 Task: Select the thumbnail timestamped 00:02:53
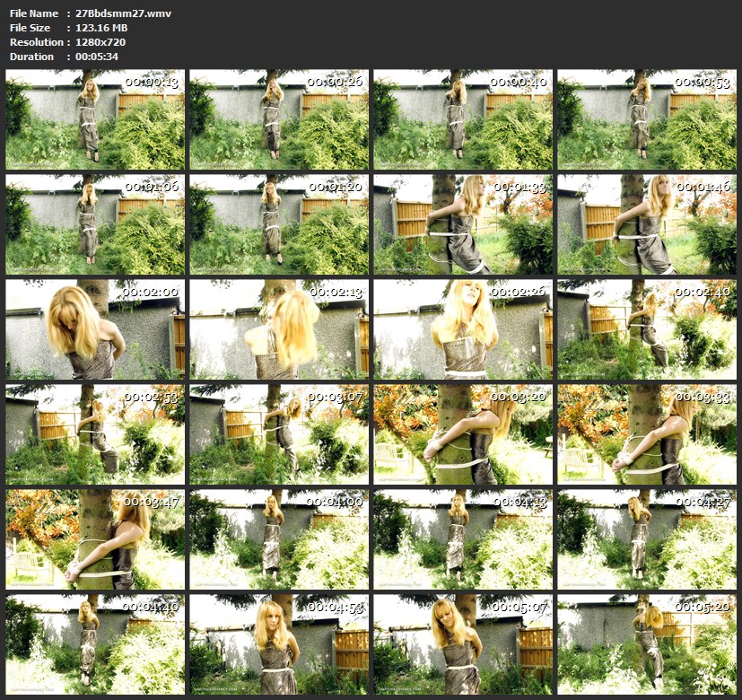[95, 434]
